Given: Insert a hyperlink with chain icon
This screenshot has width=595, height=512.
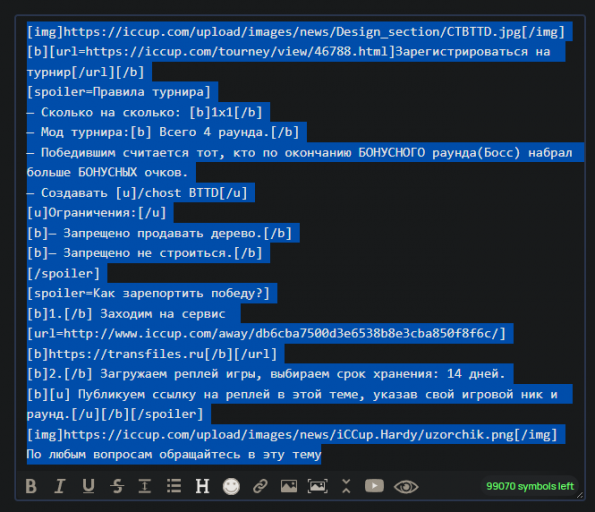Looking at the screenshot, I should coord(260,486).
